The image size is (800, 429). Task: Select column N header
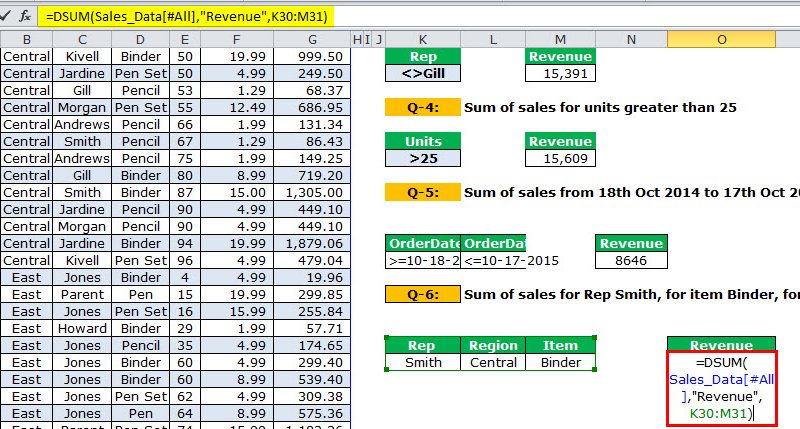631,39
